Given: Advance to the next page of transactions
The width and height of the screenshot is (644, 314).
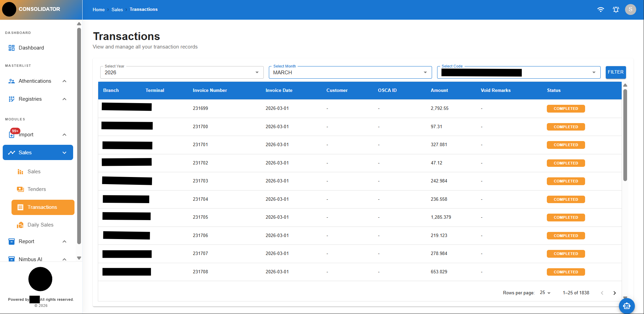Looking at the screenshot, I should click(615, 293).
